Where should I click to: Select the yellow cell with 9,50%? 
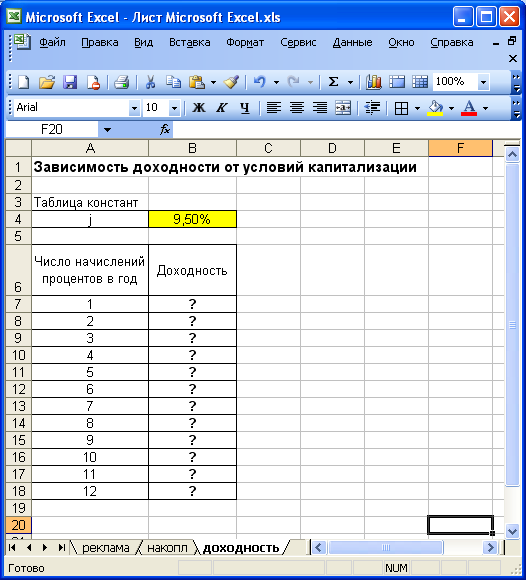[x=192, y=219]
